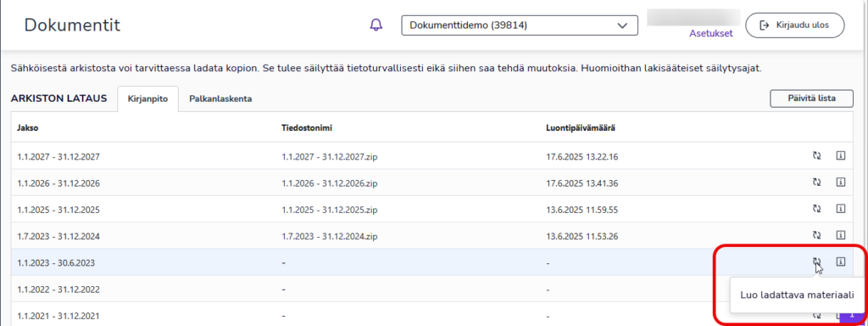Open info icon for 1.1.2023 - 30.6.2023
Viewport: 868px width, 326px height.
click(x=840, y=261)
